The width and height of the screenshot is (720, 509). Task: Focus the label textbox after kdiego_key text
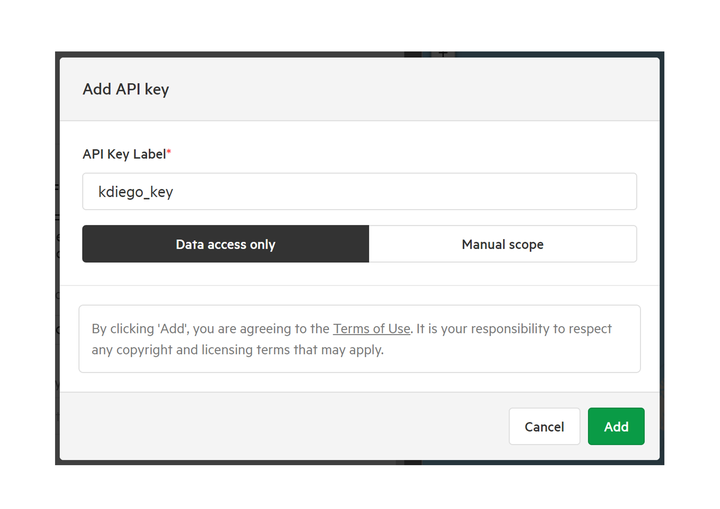[404, 192]
